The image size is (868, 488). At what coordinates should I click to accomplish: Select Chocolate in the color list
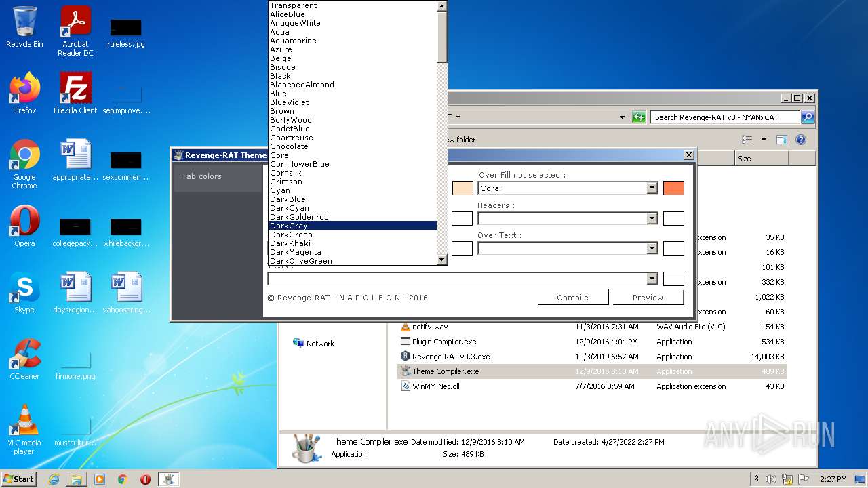[353, 146]
